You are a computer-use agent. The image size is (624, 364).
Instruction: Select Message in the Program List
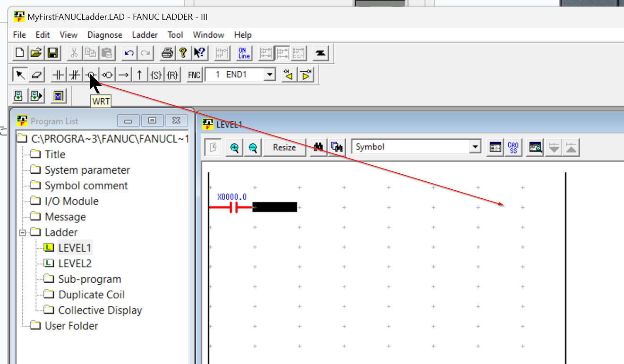coord(65,217)
